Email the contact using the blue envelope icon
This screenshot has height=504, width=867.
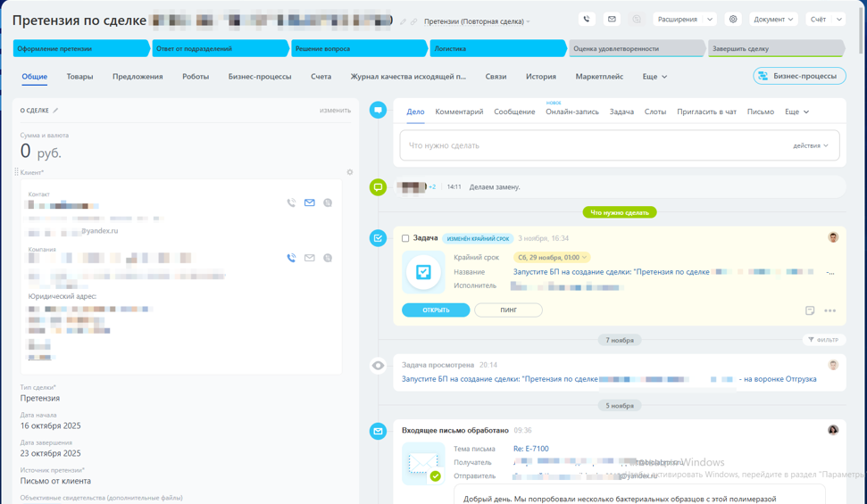[310, 202]
